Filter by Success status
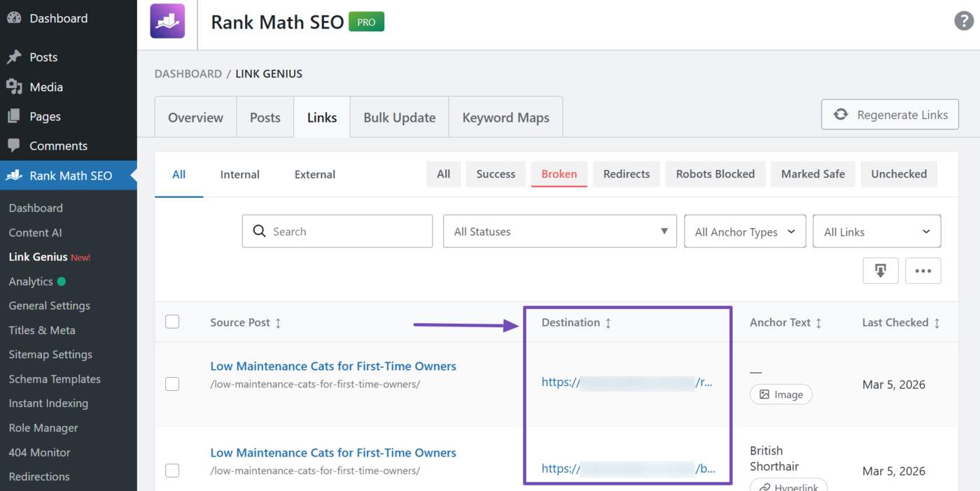 point(496,174)
